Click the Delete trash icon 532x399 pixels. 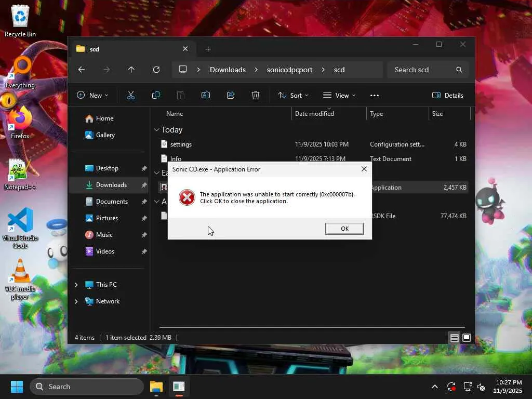click(x=256, y=96)
